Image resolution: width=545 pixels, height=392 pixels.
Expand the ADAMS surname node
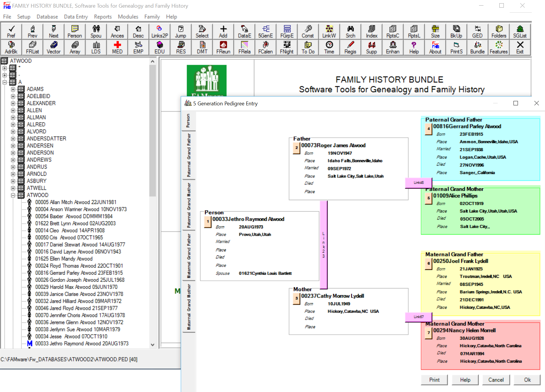(x=13, y=89)
